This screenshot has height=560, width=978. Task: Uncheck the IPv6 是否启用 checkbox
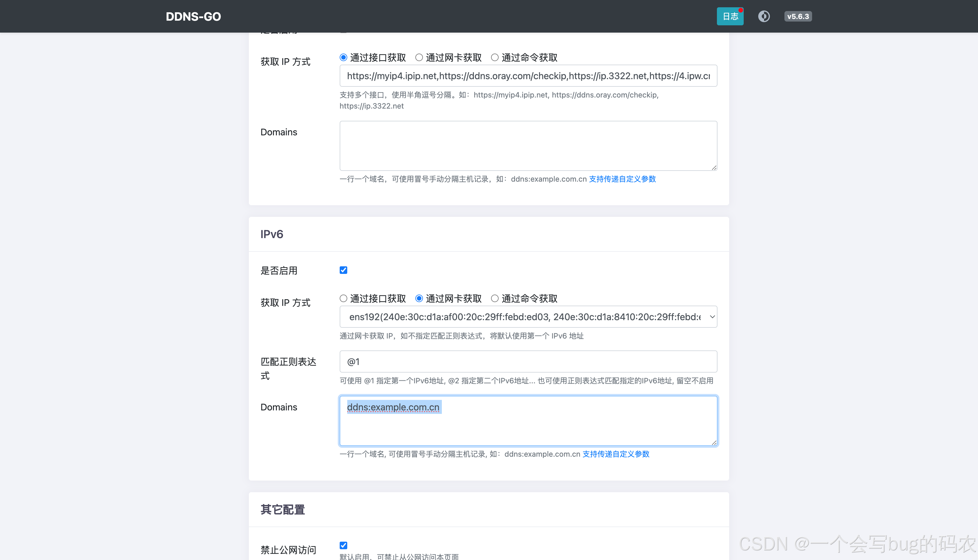coord(343,270)
